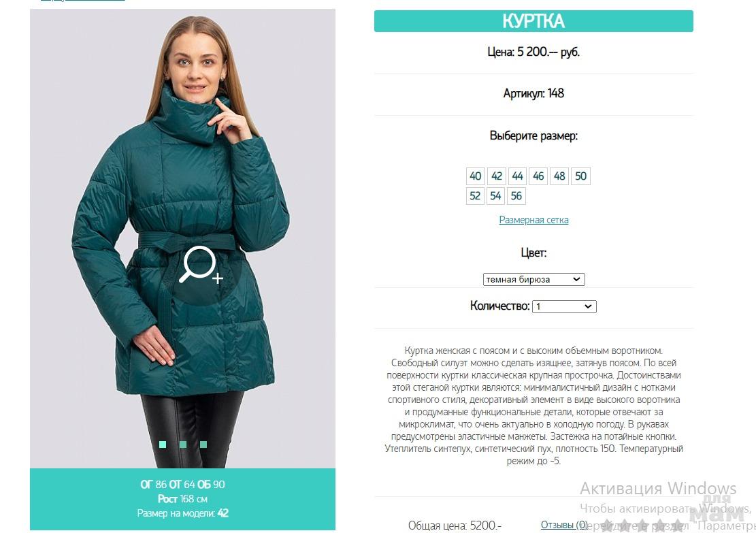Select the third image carousel dot
The height and width of the screenshot is (533, 756).
pos(203,445)
